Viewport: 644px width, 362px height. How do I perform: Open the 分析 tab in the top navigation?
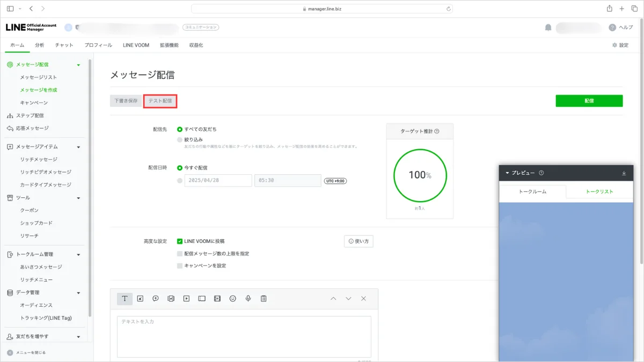(40, 45)
